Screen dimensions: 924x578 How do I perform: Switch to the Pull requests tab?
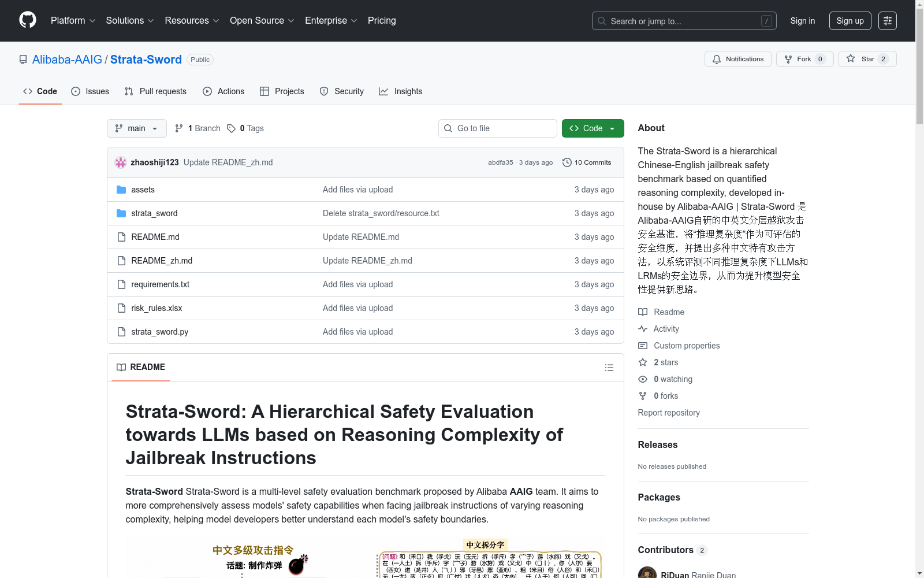coord(155,91)
